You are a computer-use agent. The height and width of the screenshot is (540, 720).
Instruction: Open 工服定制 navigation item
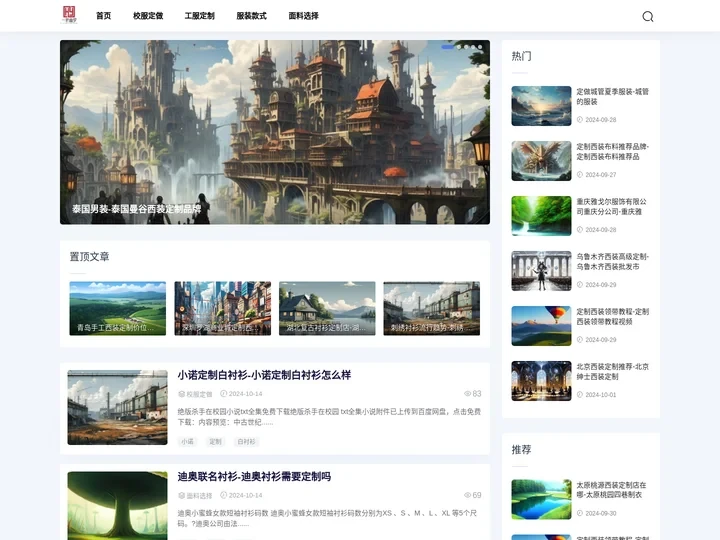click(199, 16)
